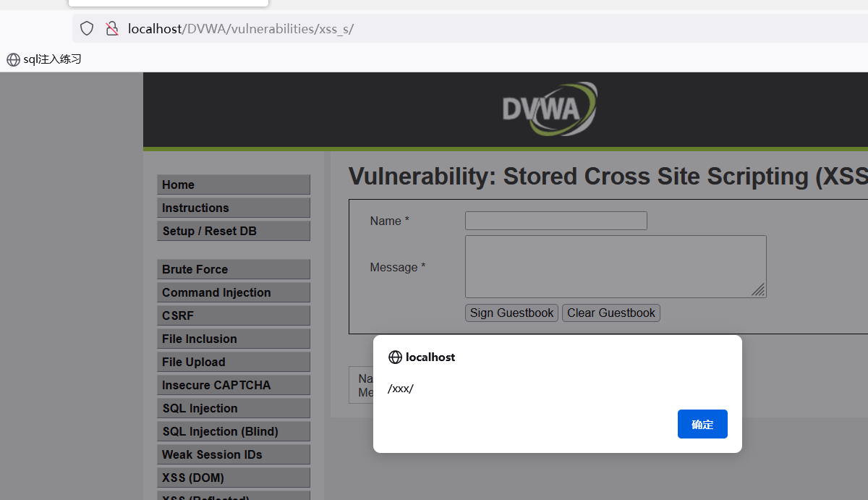Click the insecure connection padlock icon

(x=111, y=29)
